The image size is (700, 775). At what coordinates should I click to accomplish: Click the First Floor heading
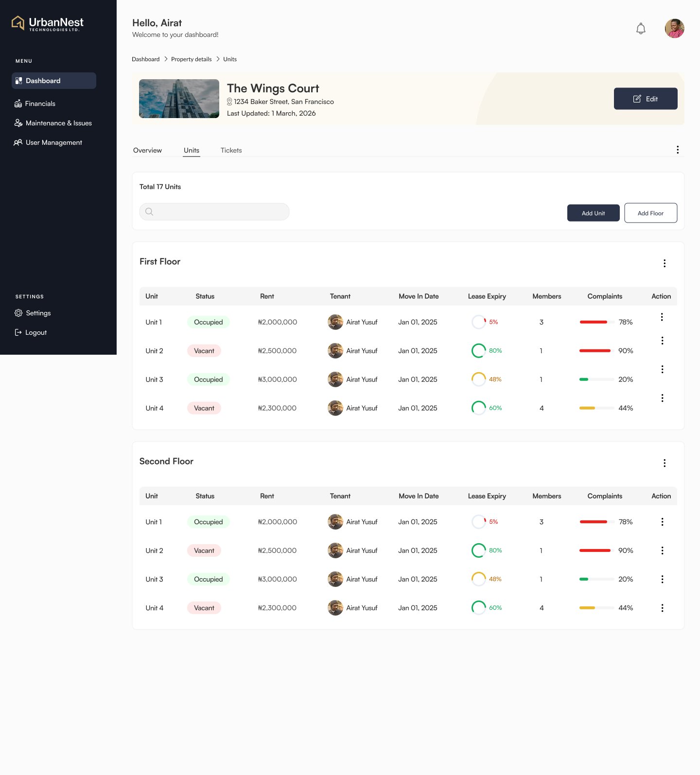point(160,261)
